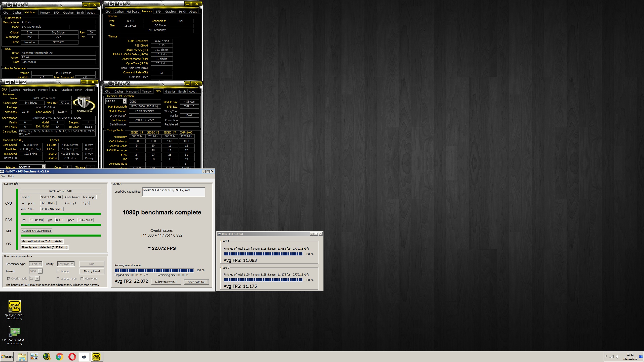Open the network signal tray icon
644x362 pixels.
(x=612, y=357)
